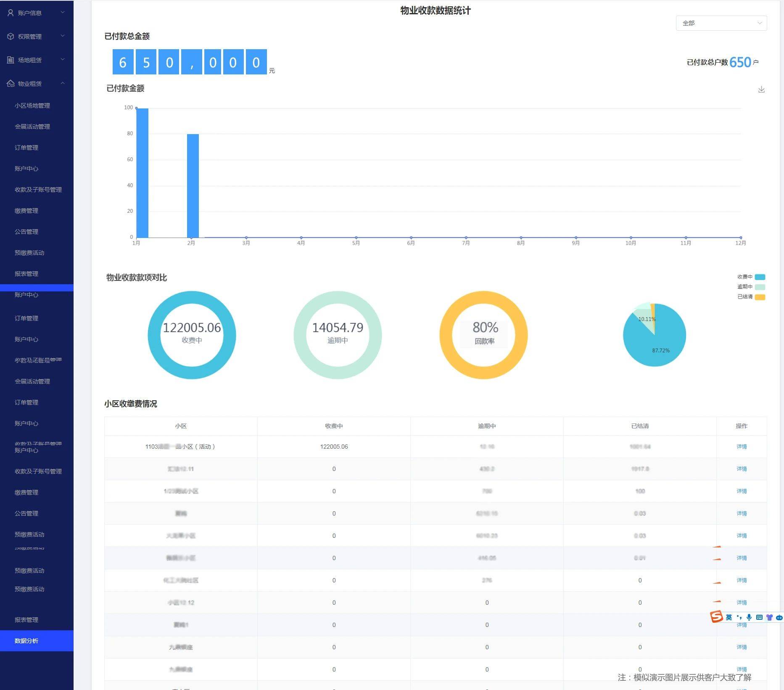Toggle 逾期中 legend series in pie chart
This screenshot has width=784, height=690.
760,287
